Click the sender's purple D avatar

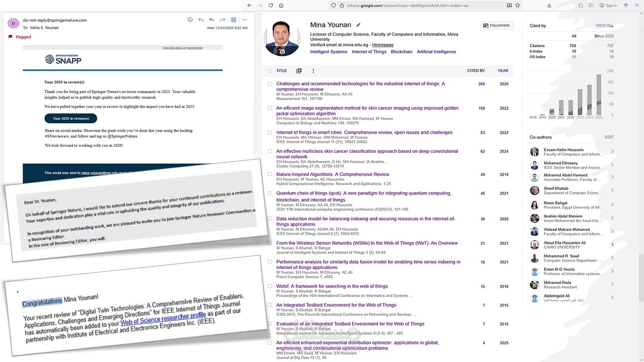pyautogui.click(x=14, y=23)
